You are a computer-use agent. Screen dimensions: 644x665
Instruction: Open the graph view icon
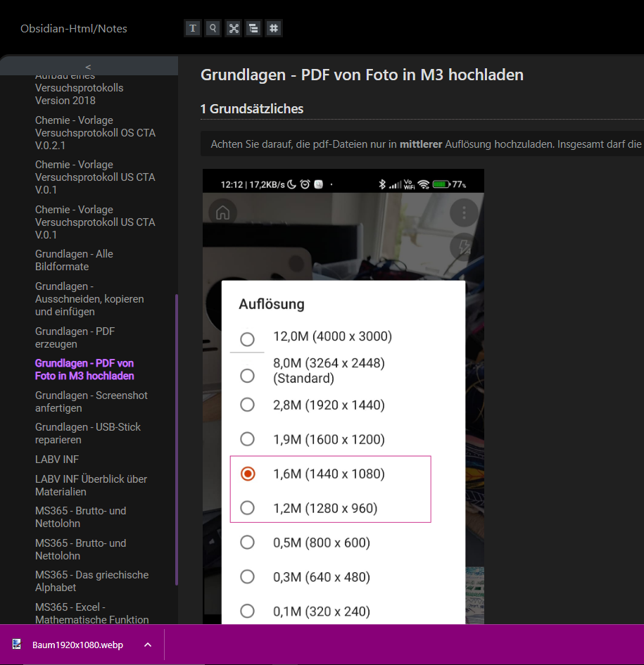click(x=233, y=28)
